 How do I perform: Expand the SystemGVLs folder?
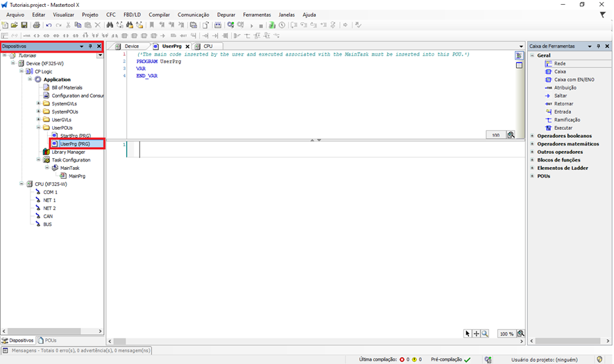click(x=38, y=104)
